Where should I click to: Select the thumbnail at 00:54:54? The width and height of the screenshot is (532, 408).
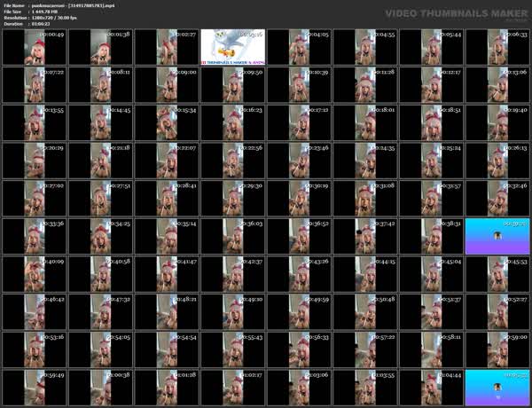(x=99, y=350)
